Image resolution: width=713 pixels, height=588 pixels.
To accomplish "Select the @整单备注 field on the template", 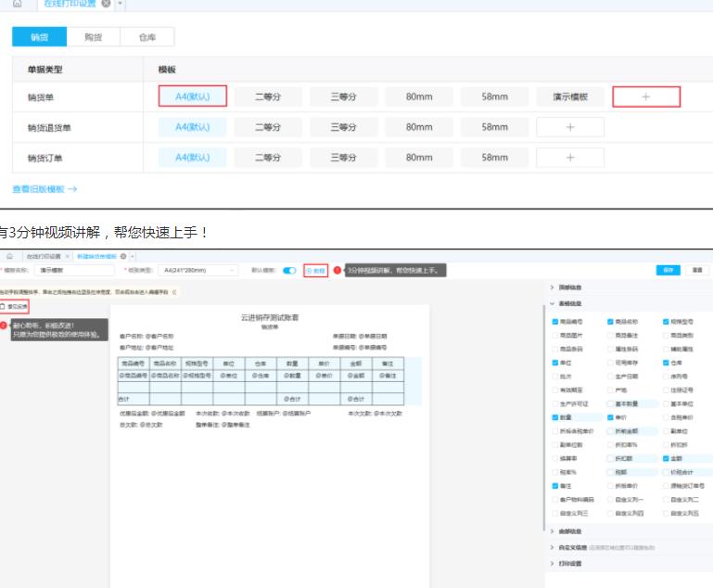I will pos(236,425).
